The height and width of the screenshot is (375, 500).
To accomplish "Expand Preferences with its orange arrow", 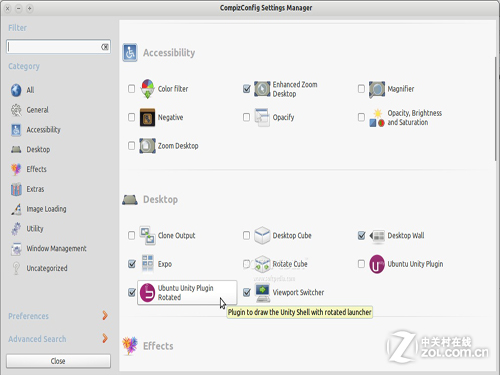I will [105, 316].
